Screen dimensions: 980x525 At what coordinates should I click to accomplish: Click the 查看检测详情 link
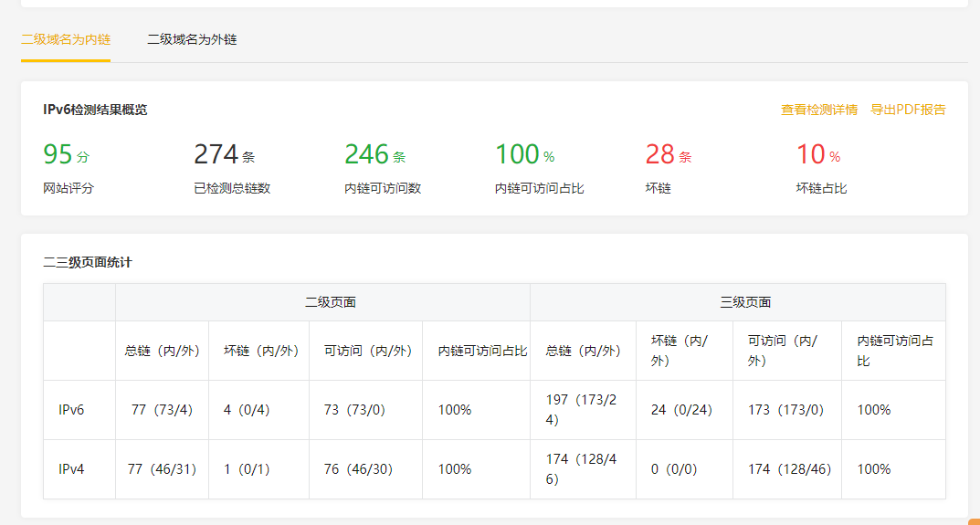(x=818, y=110)
